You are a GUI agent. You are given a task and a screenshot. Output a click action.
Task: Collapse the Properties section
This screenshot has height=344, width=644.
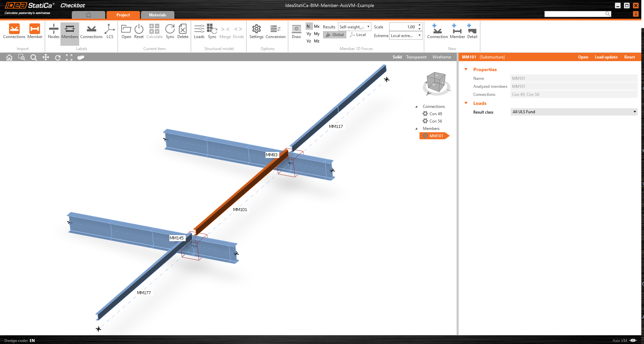pos(466,69)
